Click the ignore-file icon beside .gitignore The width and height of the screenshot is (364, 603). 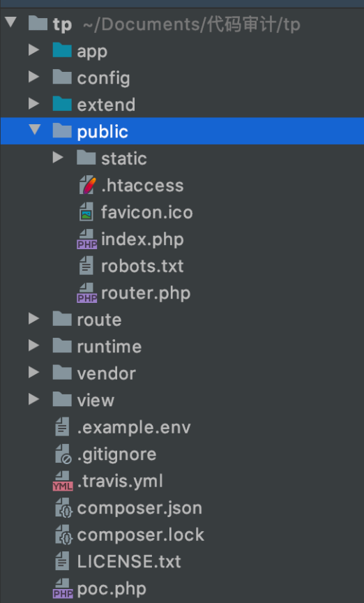(x=63, y=454)
